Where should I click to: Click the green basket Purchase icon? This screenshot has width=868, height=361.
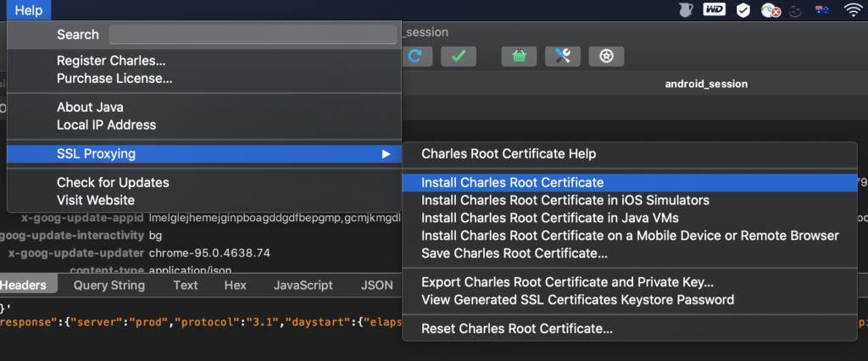point(519,56)
